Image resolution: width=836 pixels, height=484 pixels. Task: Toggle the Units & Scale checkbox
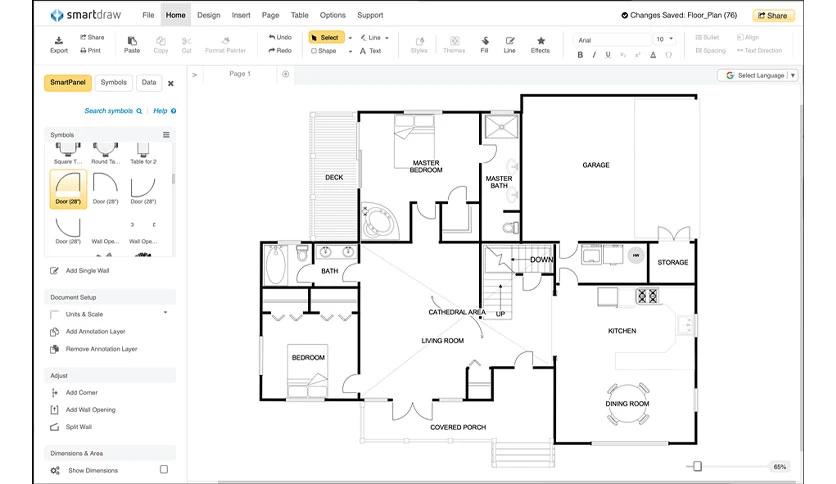[54, 314]
